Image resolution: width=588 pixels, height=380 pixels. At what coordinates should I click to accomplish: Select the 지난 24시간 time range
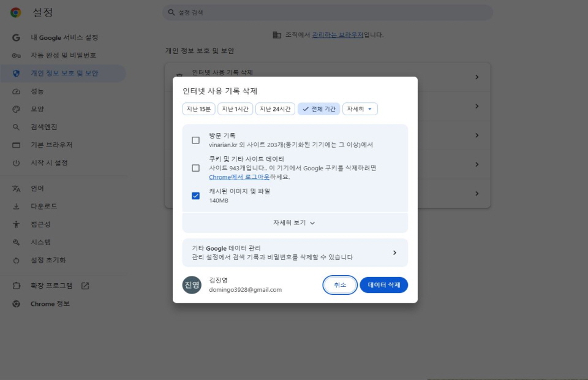pyautogui.click(x=275, y=109)
